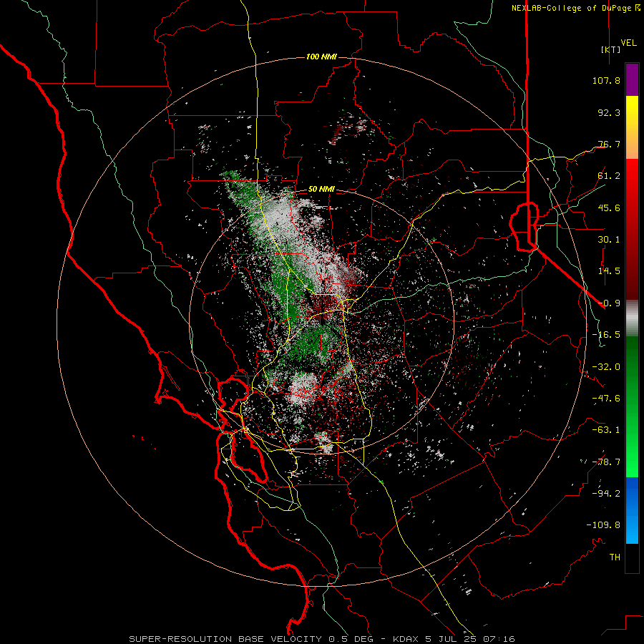Click the 107.8 velocity scale value
This screenshot has width=644, height=644.
(x=606, y=80)
